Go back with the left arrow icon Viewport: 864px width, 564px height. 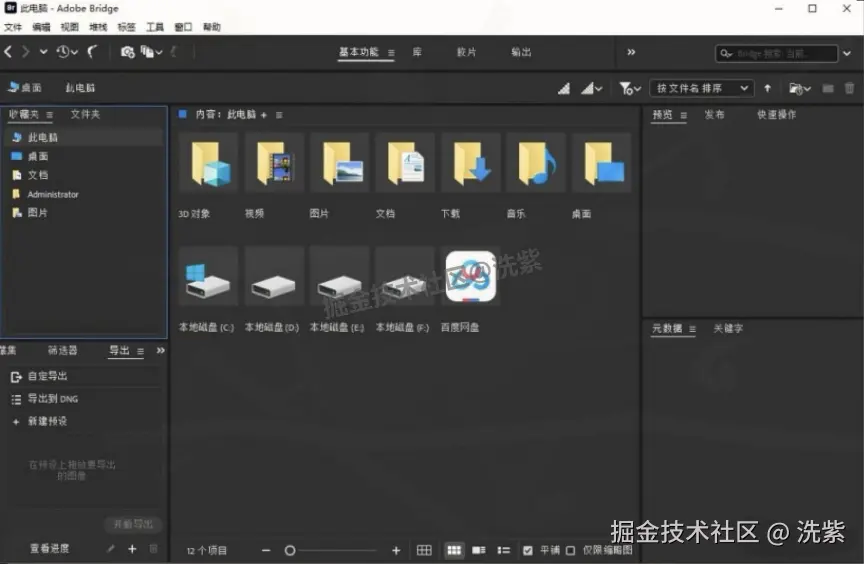coord(8,52)
